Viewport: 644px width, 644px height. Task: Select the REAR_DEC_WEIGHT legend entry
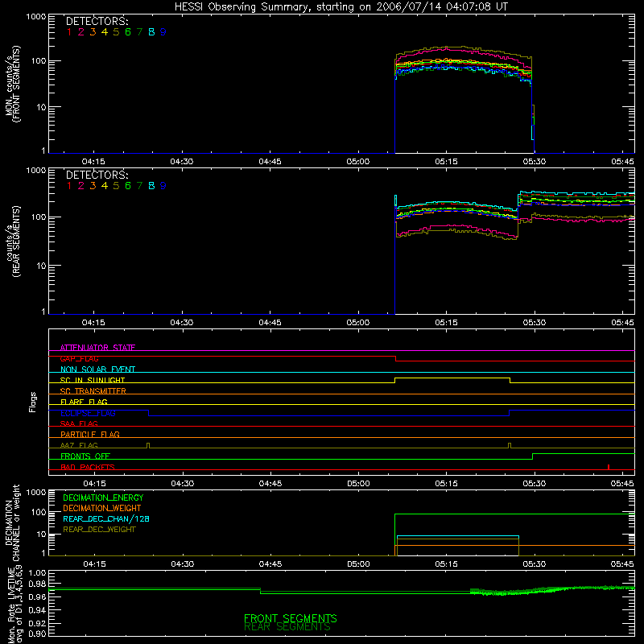point(99,530)
